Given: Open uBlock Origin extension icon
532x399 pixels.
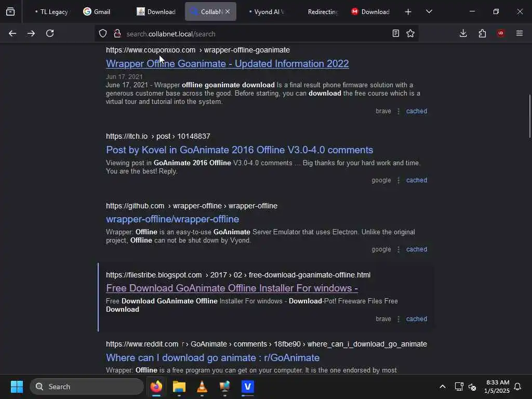Looking at the screenshot, I should (x=501, y=33).
